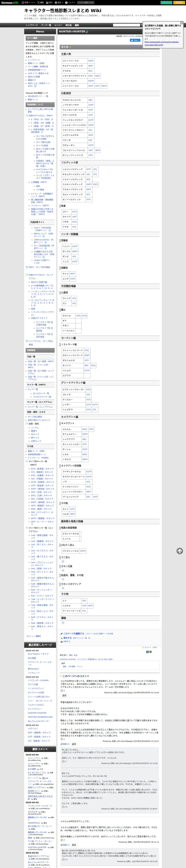186x868 pixels.
Task: Click the edit icon next to まとめ heading
Action: (70, 47)
